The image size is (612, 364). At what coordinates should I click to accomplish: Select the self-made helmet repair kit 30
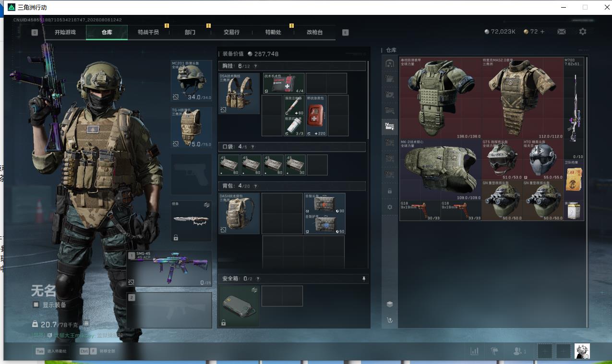click(325, 203)
